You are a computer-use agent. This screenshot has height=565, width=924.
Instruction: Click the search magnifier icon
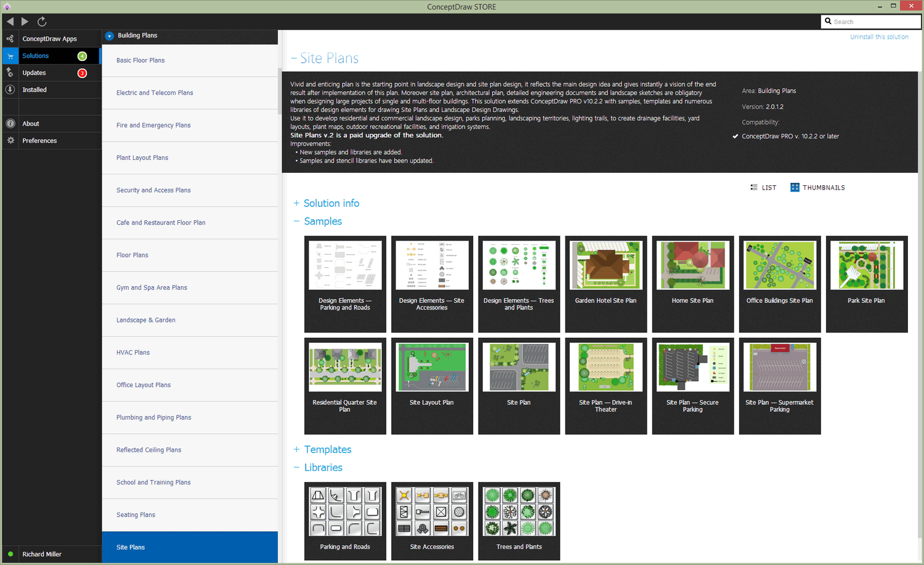(828, 21)
